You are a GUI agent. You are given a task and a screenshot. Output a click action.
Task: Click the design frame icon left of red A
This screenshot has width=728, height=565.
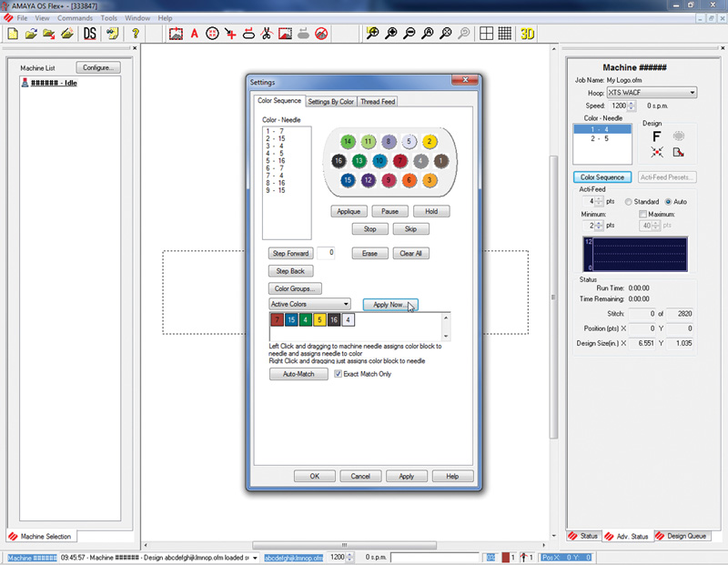[176, 34]
